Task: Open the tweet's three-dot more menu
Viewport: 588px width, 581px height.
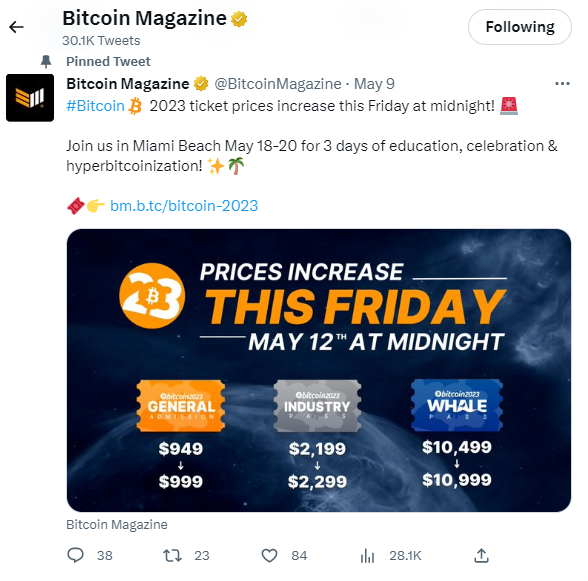Action: [562, 84]
